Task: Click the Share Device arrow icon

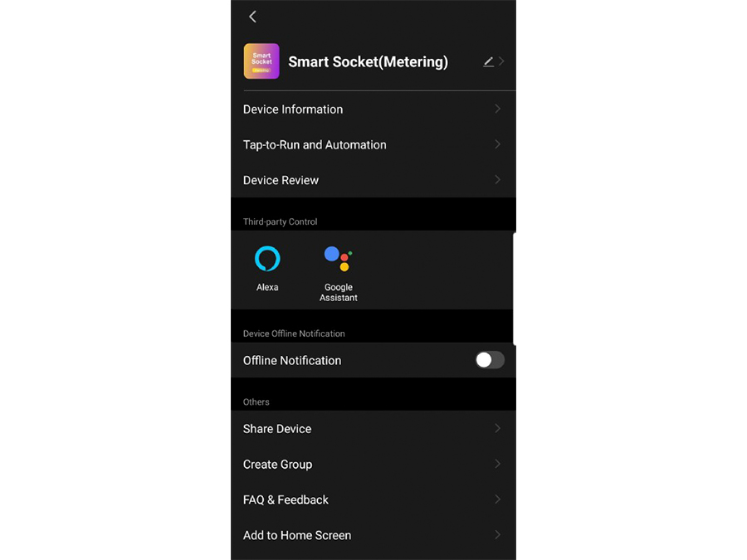Action: (497, 429)
